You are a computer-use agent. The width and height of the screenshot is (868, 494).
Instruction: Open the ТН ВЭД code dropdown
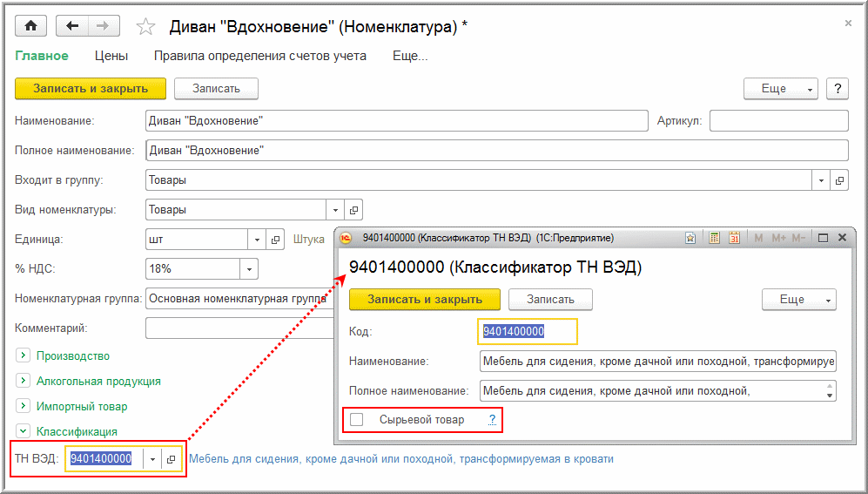click(152, 459)
